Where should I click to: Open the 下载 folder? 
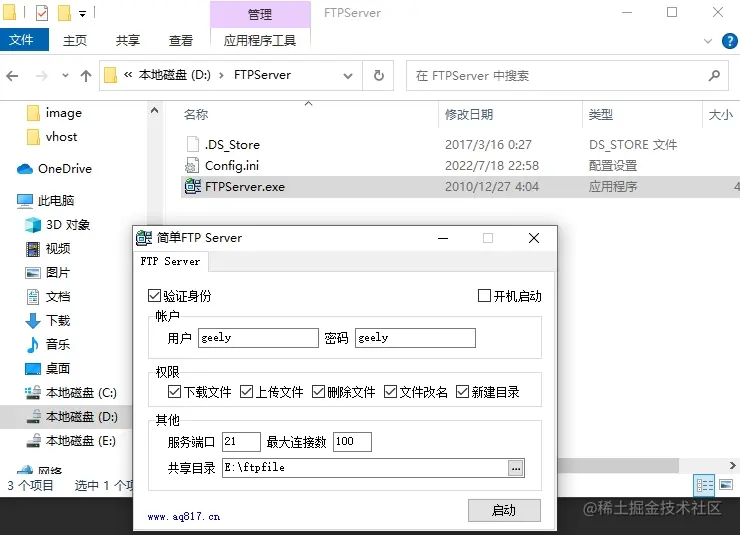tap(48, 321)
